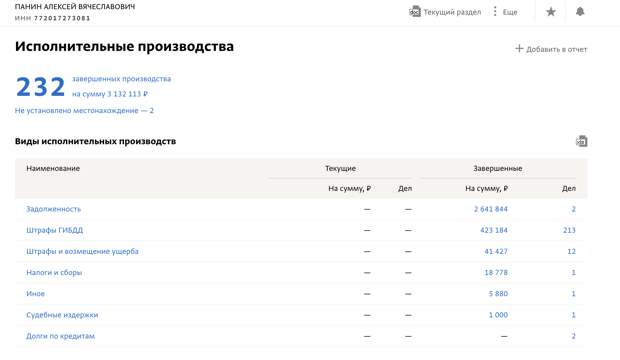Click the amount 5 880

pos(498,294)
